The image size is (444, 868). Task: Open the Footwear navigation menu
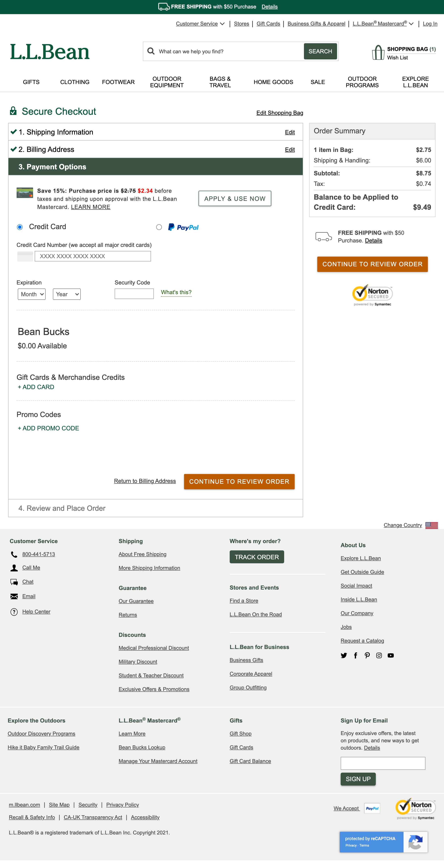pyautogui.click(x=118, y=82)
